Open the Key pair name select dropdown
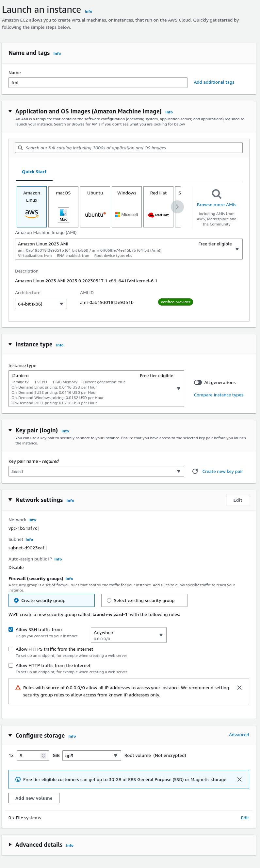The width and height of the screenshot is (260, 868). point(96,471)
